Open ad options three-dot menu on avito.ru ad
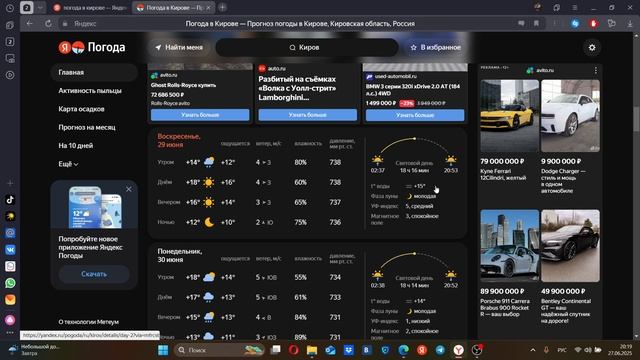Image resolution: width=640 pixels, height=360 pixels. [596, 70]
